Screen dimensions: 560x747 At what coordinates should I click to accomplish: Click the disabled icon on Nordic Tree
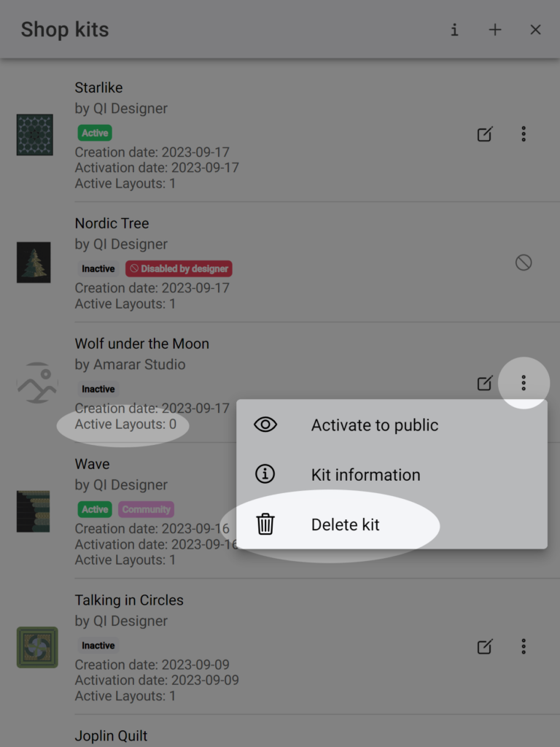click(524, 262)
